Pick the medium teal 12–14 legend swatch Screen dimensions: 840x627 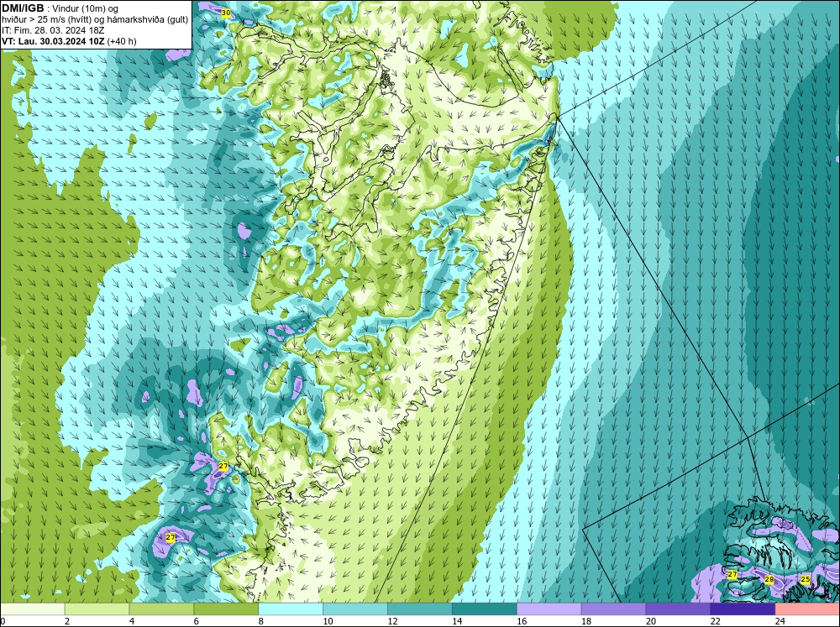point(419,609)
